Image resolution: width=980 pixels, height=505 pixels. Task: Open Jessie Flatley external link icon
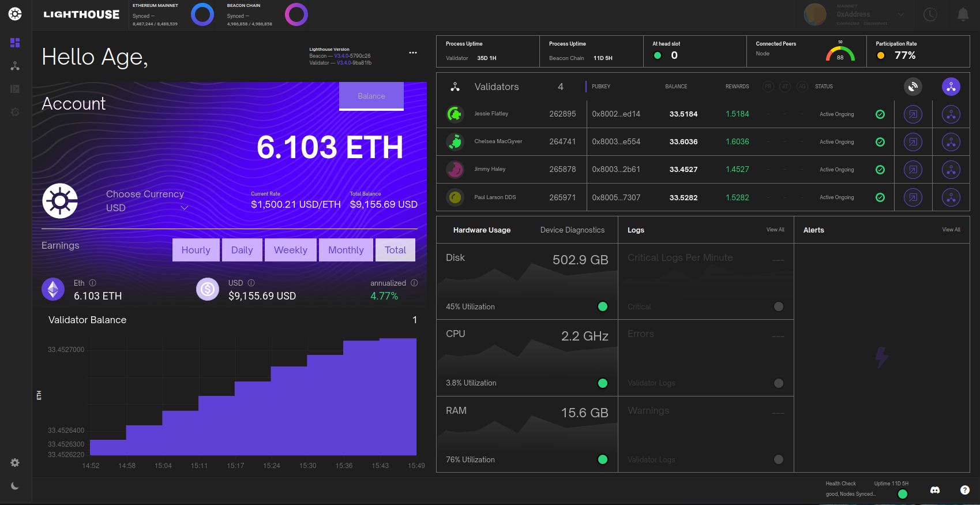[913, 114]
